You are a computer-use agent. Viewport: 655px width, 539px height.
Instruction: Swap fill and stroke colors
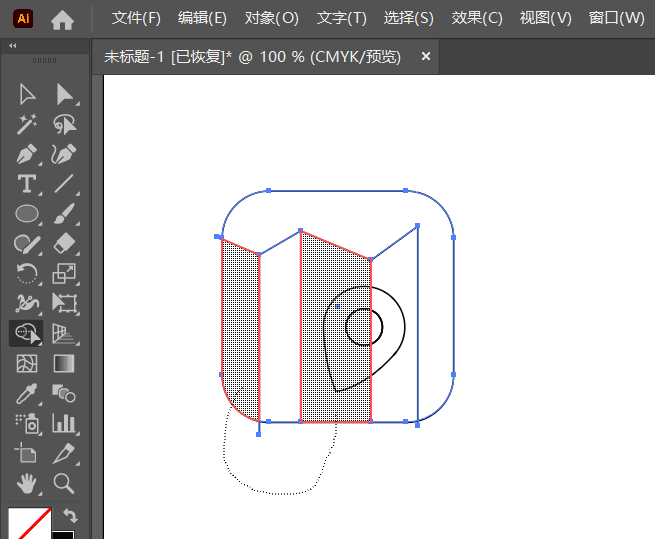[71, 516]
